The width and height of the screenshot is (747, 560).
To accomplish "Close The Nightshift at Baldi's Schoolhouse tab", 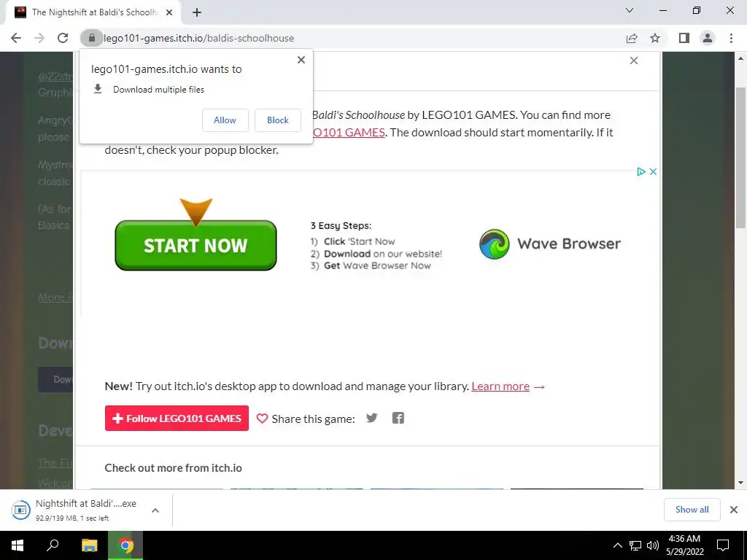I will (169, 12).
